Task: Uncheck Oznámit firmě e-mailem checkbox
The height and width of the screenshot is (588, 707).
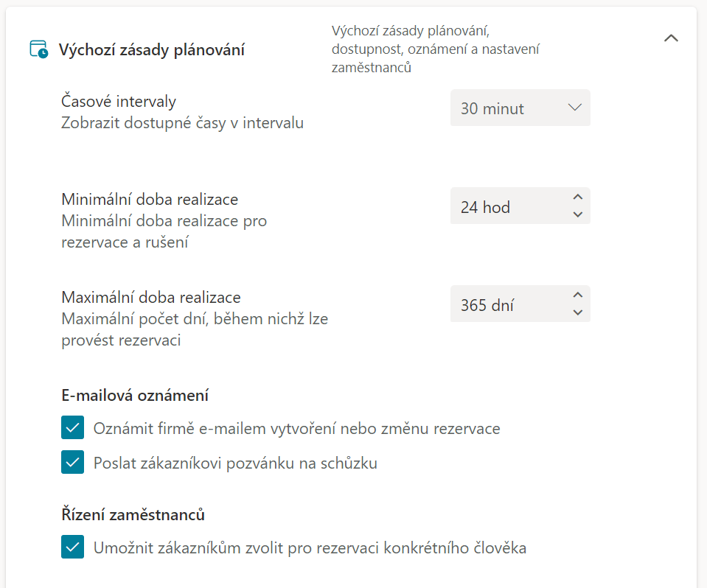Action: [72, 427]
